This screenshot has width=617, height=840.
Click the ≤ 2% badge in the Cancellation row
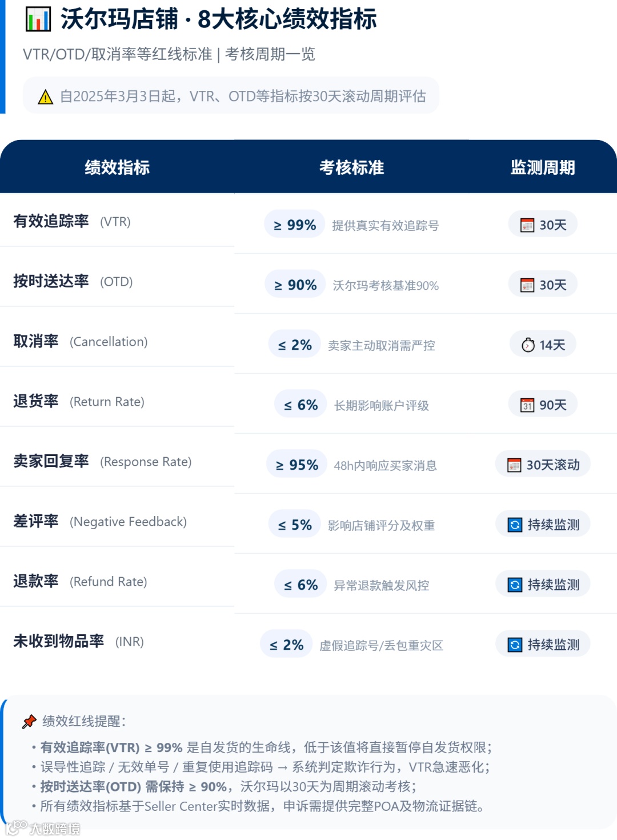pos(295,345)
